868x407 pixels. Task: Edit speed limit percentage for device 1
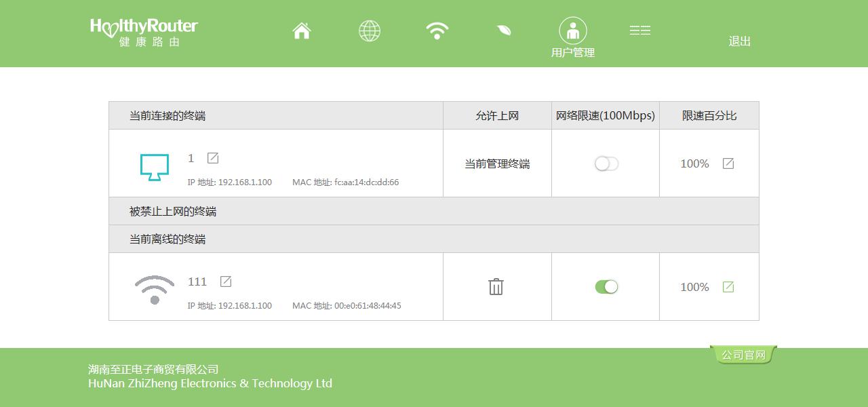point(728,163)
